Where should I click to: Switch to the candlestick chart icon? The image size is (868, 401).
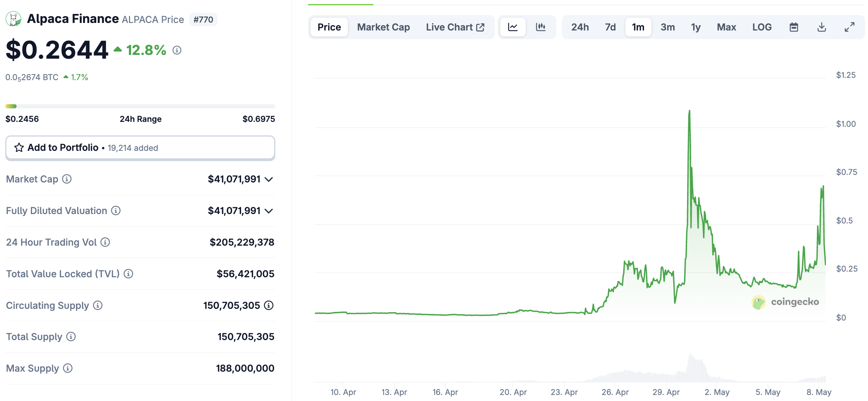coord(541,27)
